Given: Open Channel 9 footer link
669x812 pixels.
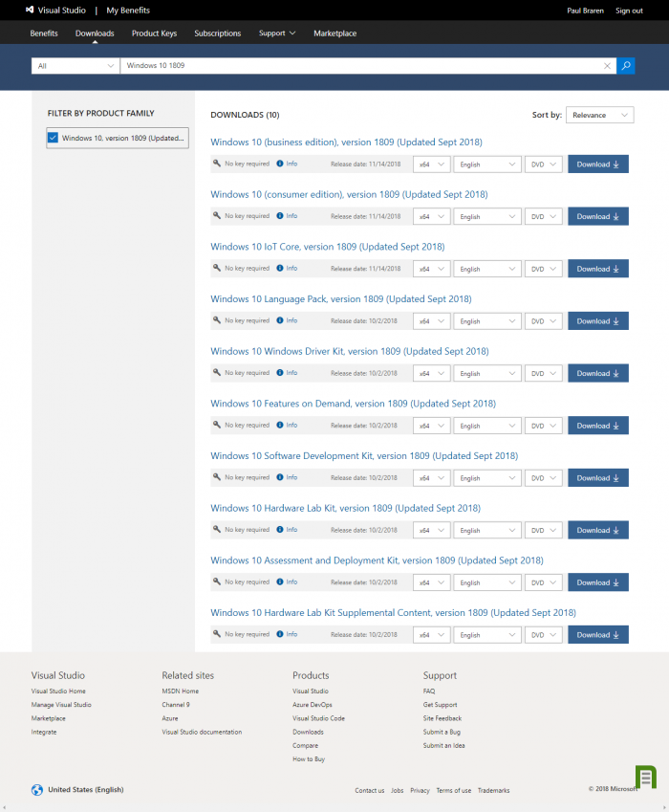Looking at the screenshot, I should tap(176, 705).
